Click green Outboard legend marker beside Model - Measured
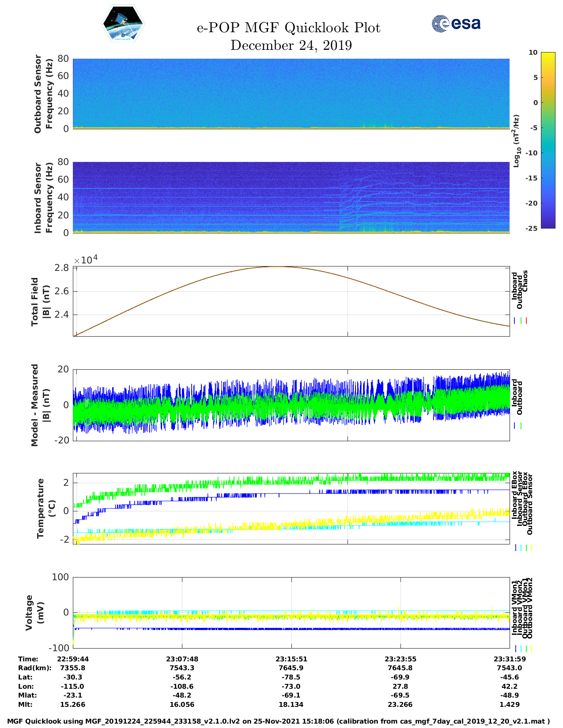563x728 pixels. (x=521, y=426)
